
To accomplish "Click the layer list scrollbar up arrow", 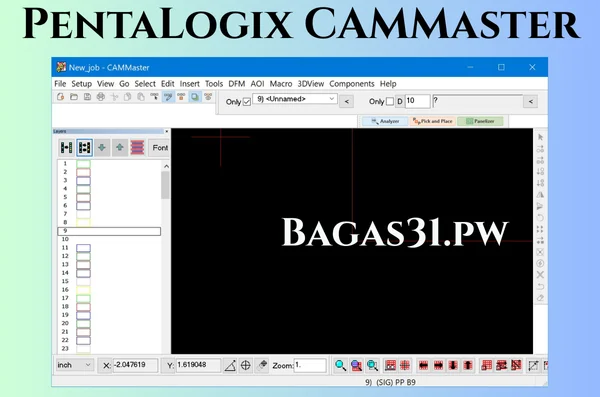I will click(166, 166).
